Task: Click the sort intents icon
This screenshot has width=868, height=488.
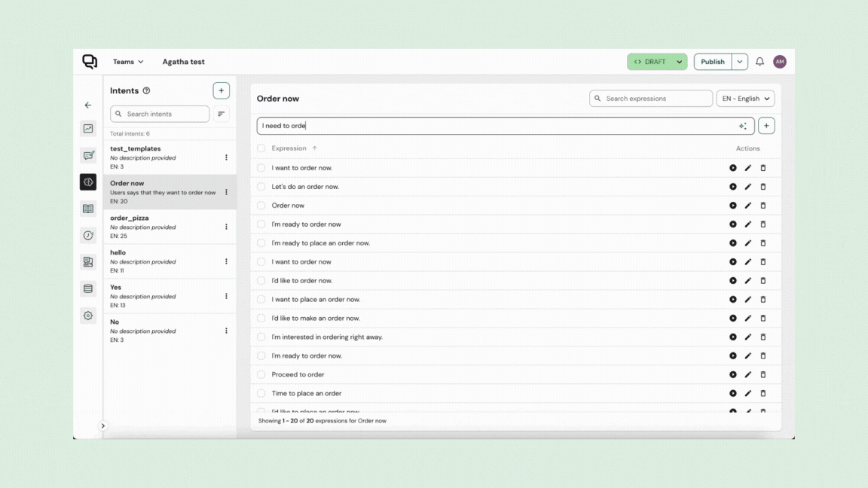Action: (x=222, y=114)
